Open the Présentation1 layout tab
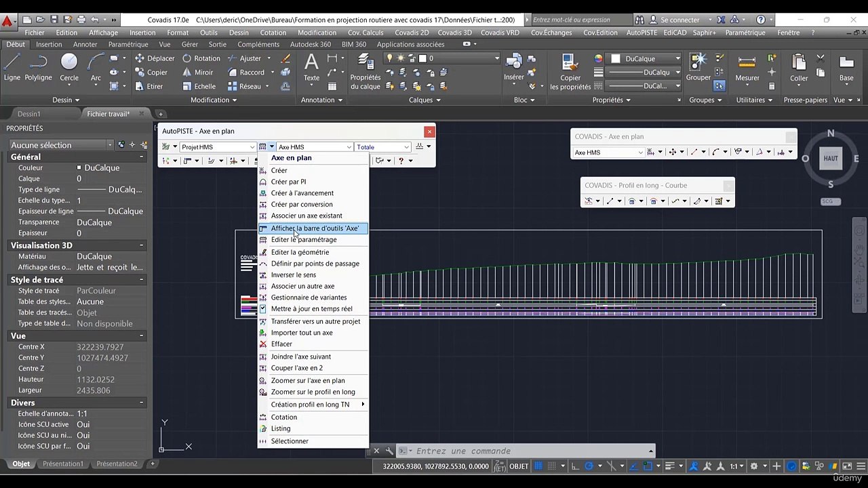 pyautogui.click(x=63, y=464)
